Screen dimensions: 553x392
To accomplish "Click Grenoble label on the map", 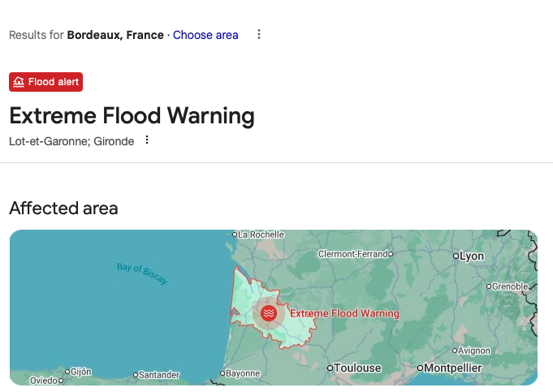I will tap(511, 286).
